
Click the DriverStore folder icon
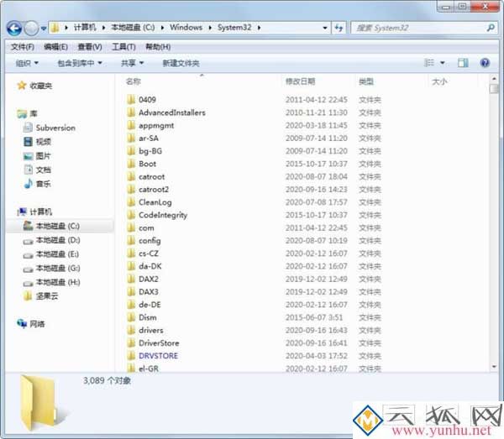click(131, 343)
